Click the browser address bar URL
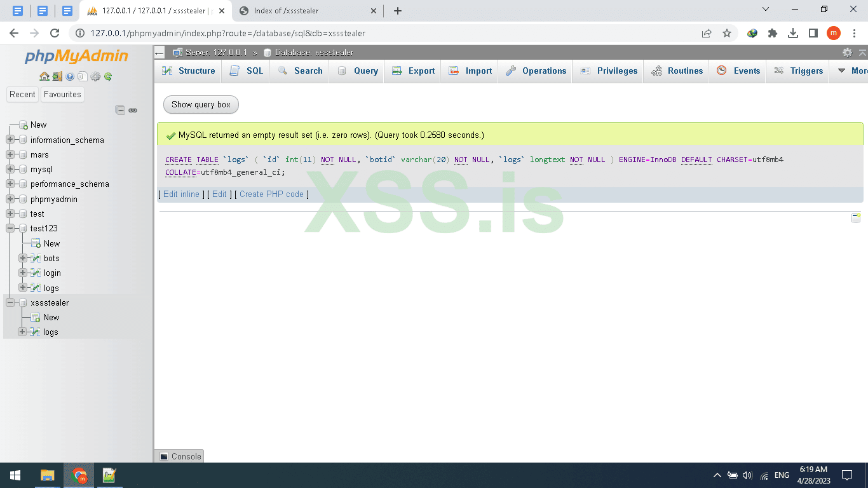The width and height of the screenshot is (868, 488). point(228,33)
